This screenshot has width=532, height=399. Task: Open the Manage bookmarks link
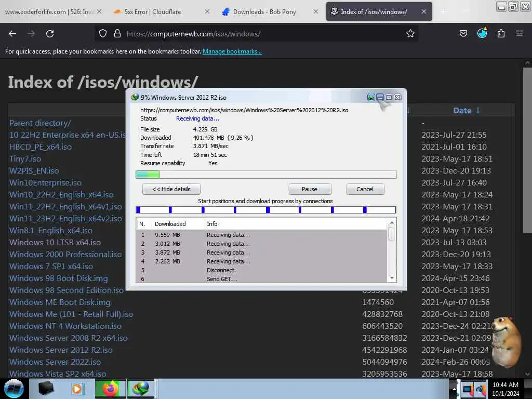point(232,51)
